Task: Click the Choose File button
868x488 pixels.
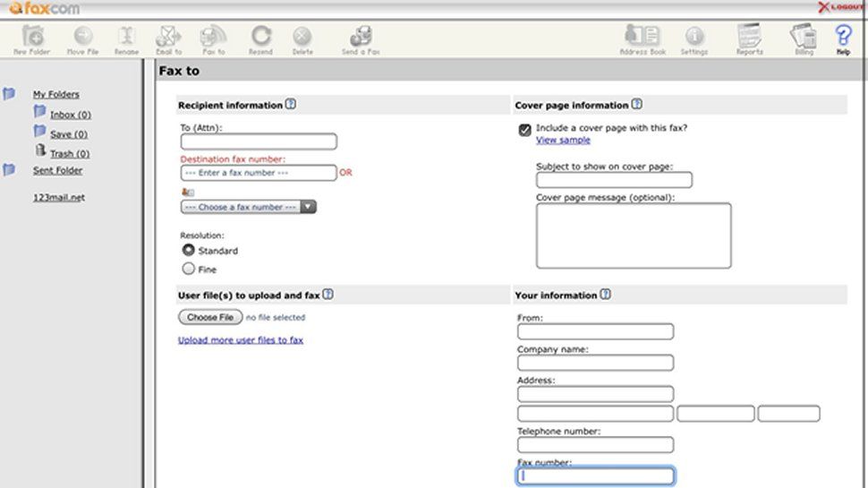Action: [210, 317]
